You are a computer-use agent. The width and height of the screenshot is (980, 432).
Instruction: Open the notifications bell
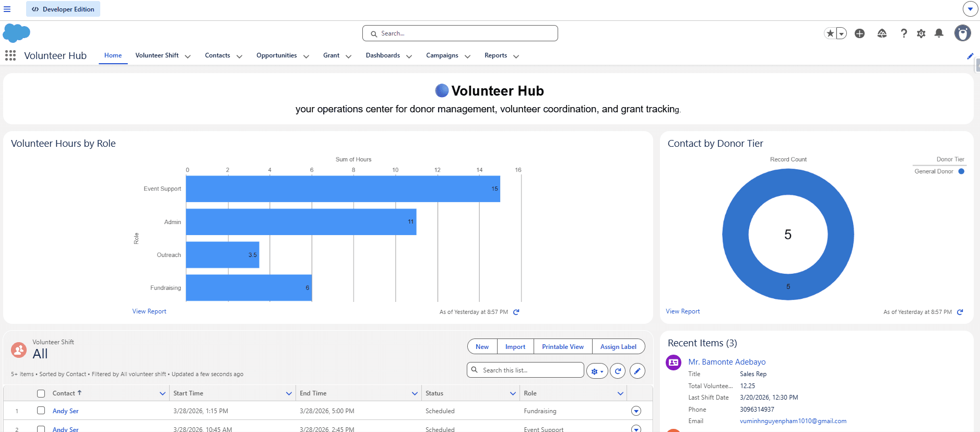click(x=939, y=33)
